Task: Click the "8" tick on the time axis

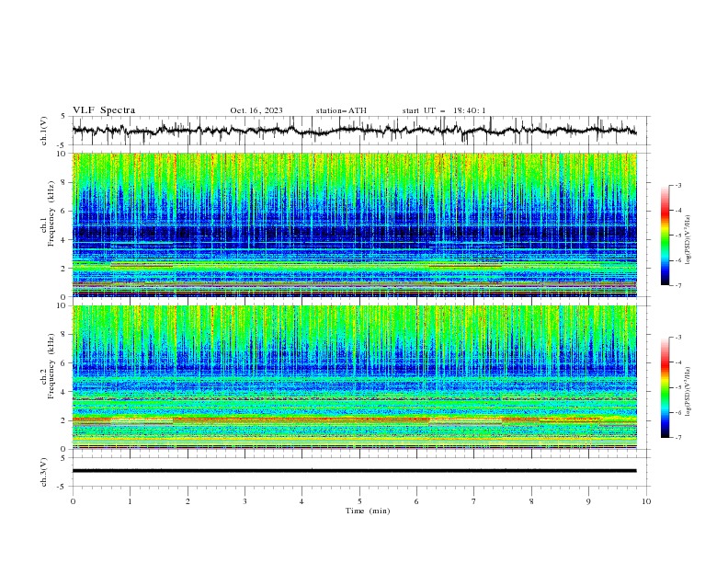Action: coord(531,501)
